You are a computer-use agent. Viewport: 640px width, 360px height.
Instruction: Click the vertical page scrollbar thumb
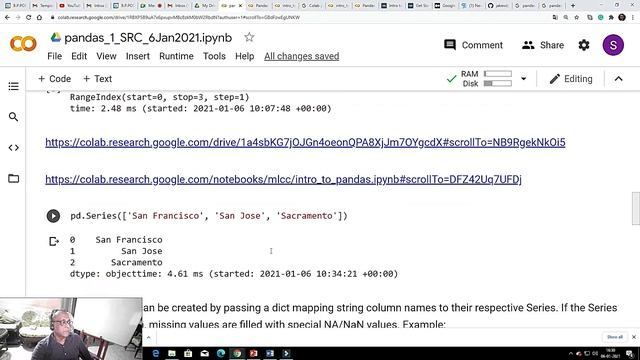(636, 208)
